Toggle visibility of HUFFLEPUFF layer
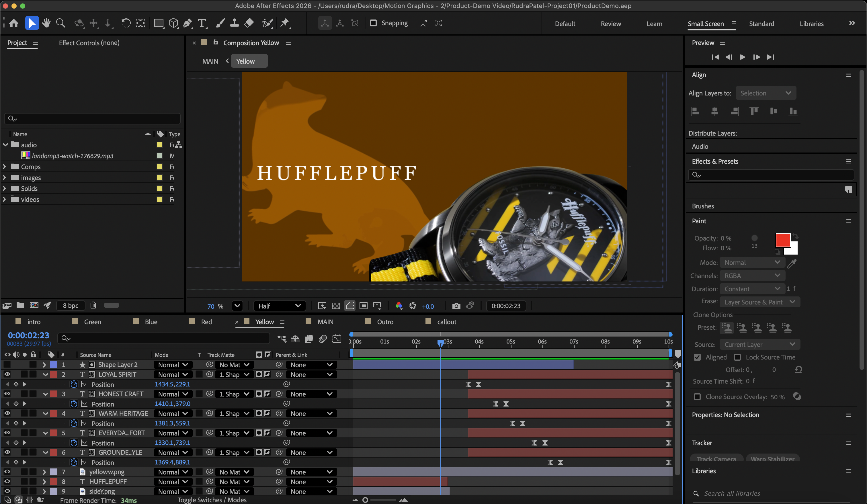 [x=7, y=481]
